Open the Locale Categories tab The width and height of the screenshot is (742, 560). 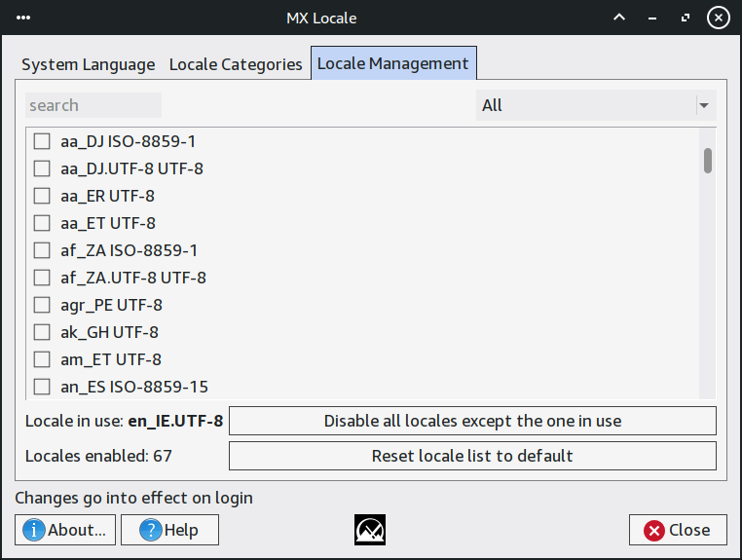pyautogui.click(x=236, y=64)
